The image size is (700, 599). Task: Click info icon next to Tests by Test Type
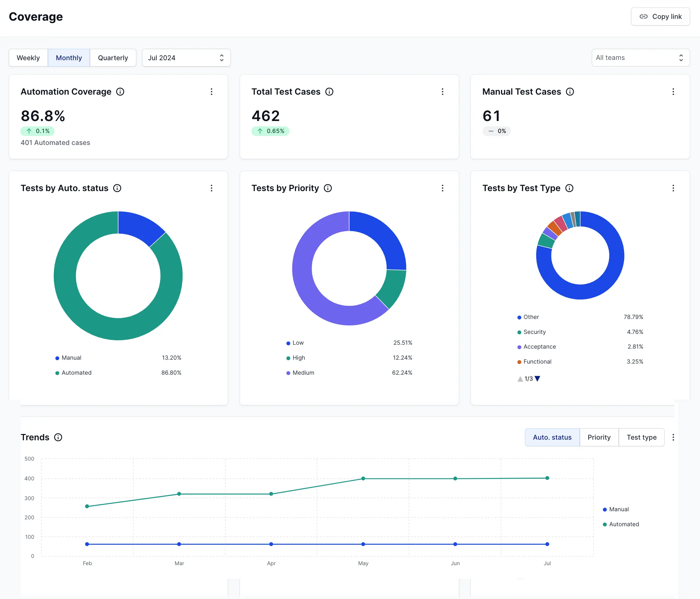point(569,188)
